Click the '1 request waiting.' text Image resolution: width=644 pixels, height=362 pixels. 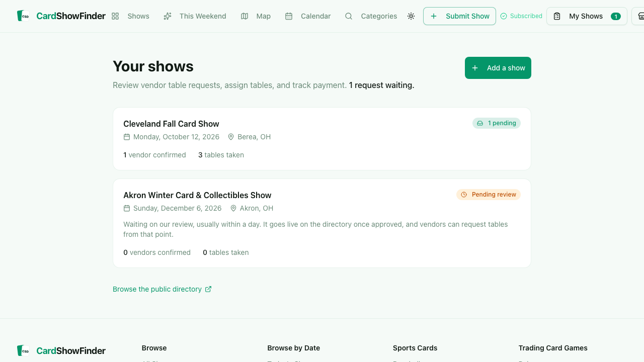pyautogui.click(x=382, y=85)
